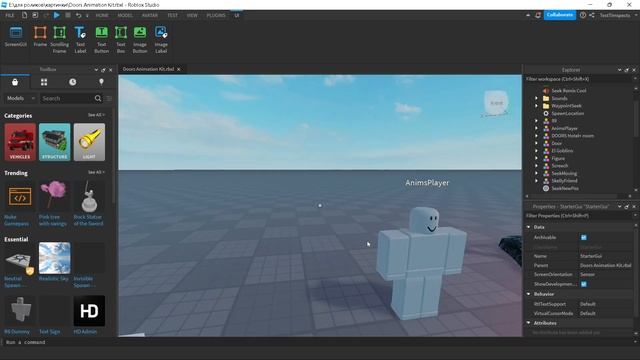Screen dimensions: 640x360
Task: Open the ScreenOrientation value dropdown
Action: [x=605, y=275]
